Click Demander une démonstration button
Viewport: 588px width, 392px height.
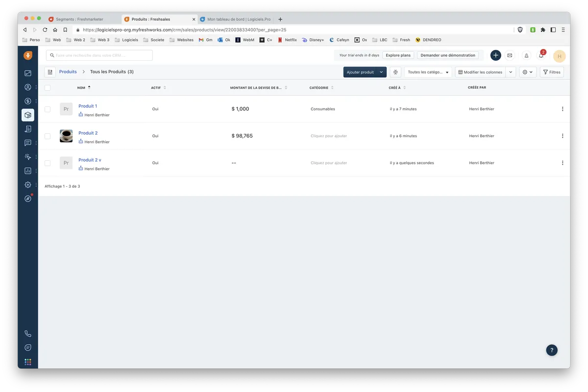pyautogui.click(x=448, y=55)
